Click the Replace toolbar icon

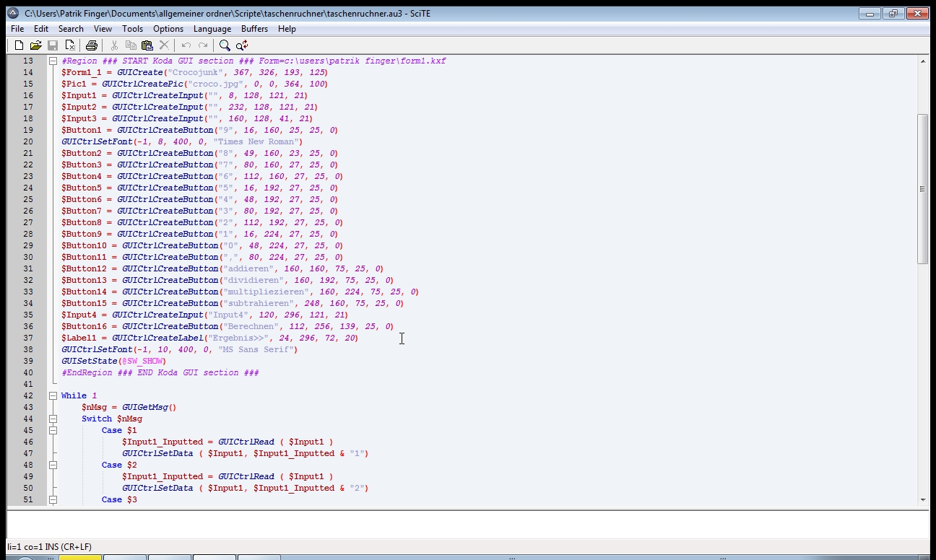242,45
